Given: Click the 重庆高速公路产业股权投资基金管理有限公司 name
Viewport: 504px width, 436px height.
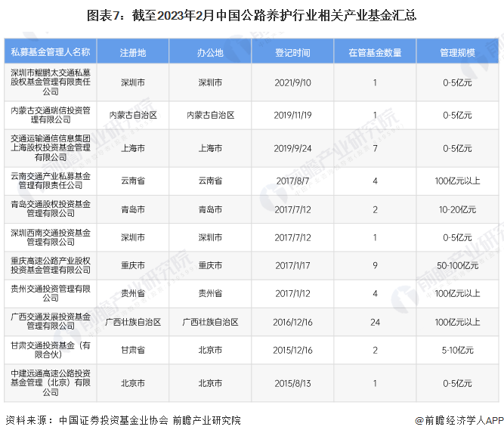Looking at the screenshot, I should tap(51, 266).
